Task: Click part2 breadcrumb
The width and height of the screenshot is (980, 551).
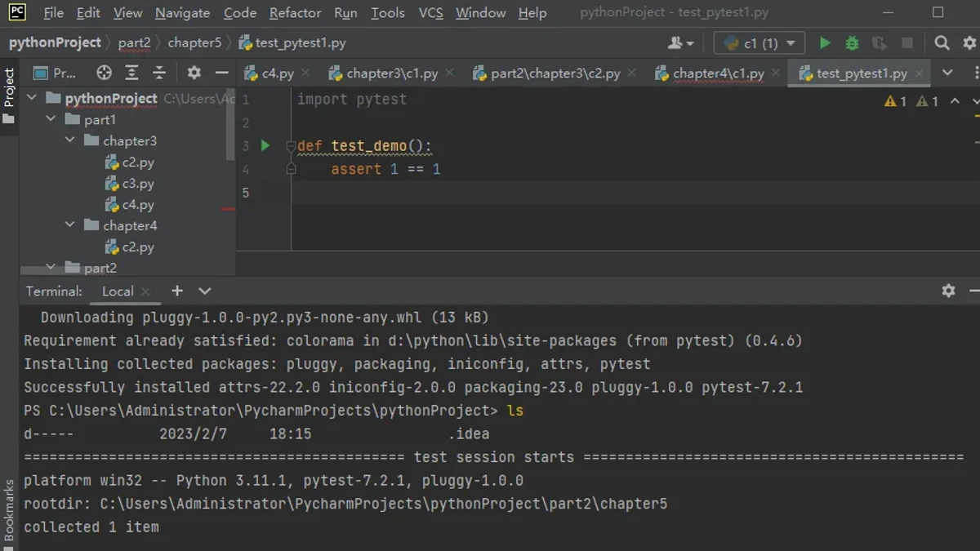Action: [134, 42]
